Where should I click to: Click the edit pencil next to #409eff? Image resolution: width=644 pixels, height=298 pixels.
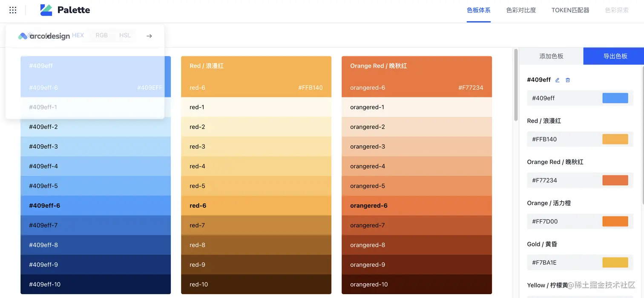coord(557,80)
